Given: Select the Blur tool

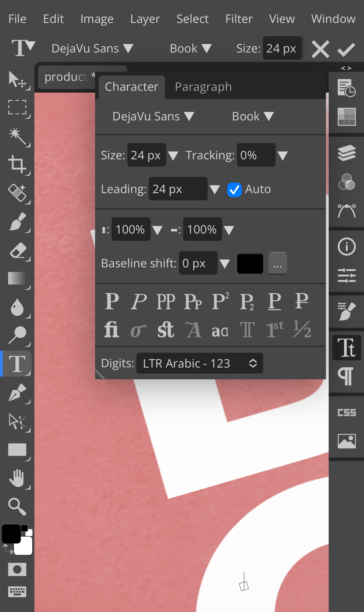Looking at the screenshot, I should click(x=17, y=307).
